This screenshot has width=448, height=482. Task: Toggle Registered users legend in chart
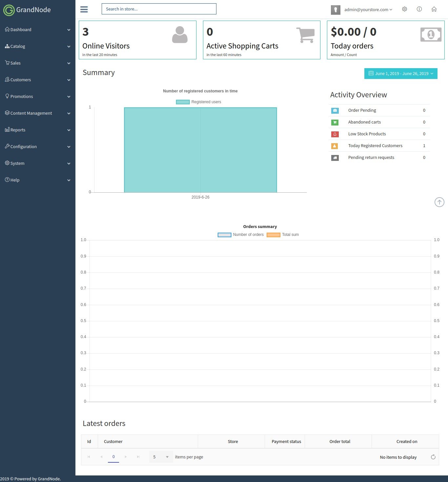(199, 102)
